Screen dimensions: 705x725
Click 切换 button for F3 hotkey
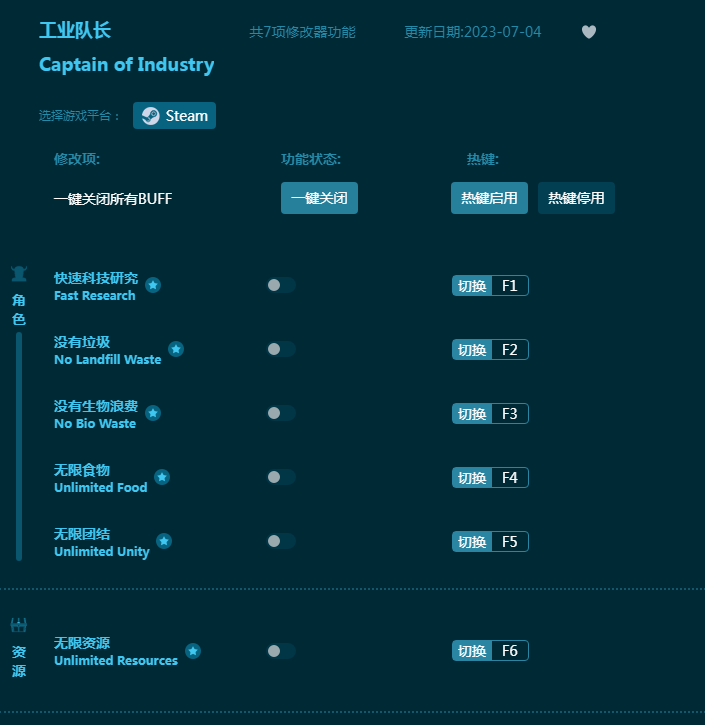[x=472, y=413]
